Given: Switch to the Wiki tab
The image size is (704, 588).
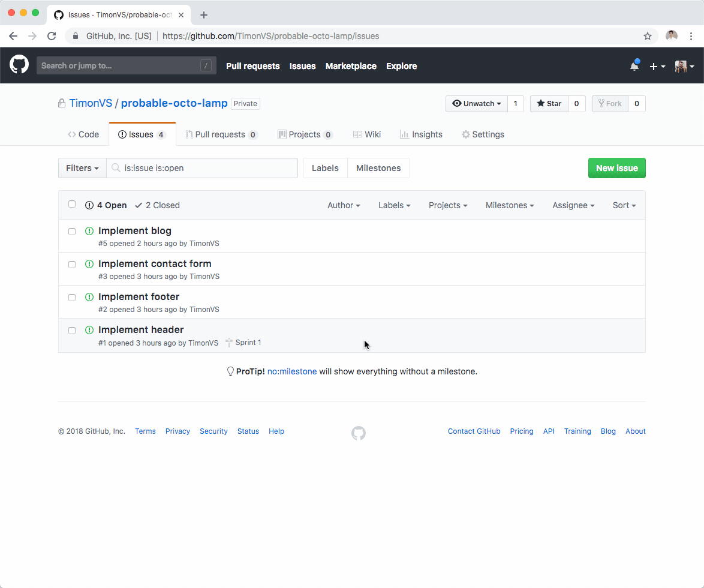Looking at the screenshot, I should pyautogui.click(x=367, y=134).
